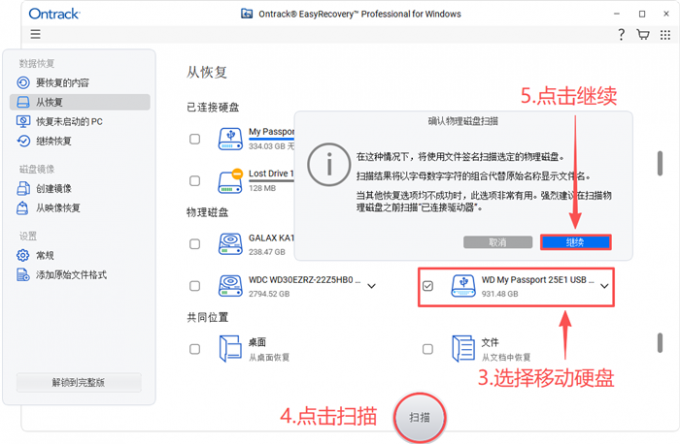Click the WD My Passport 25E1 USB icon

tap(463, 286)
